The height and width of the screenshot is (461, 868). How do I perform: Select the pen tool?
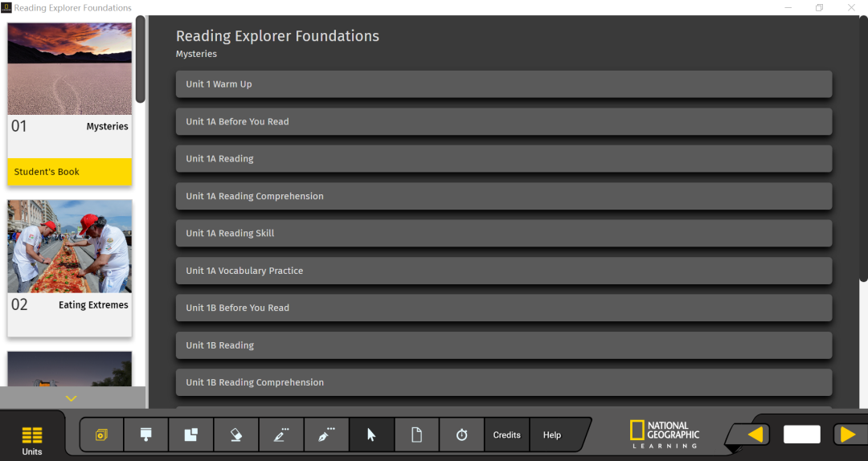pos(281,434)
